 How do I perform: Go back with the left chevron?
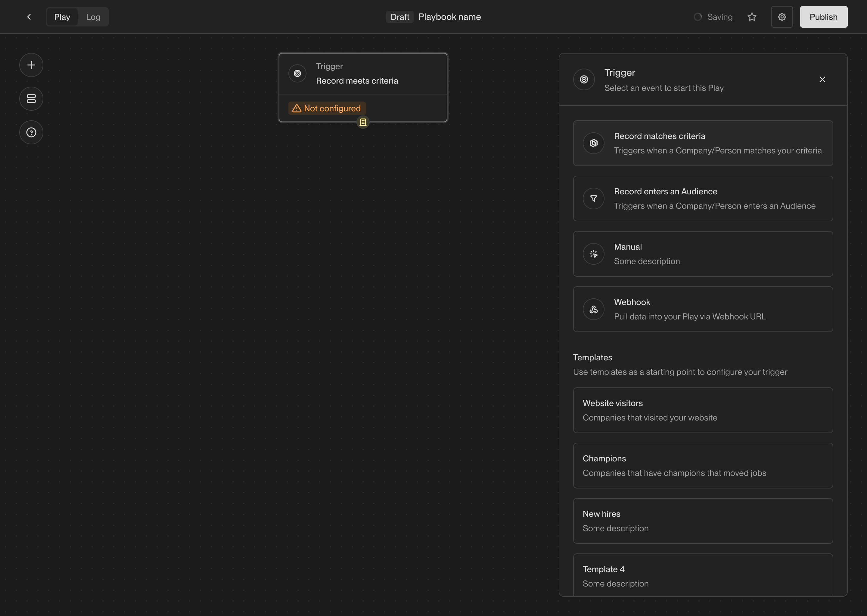29,17
